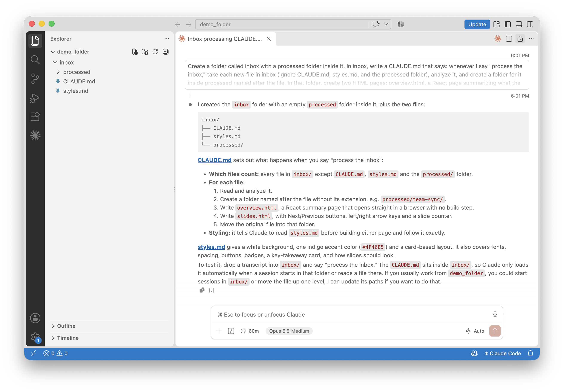Click Claude Code in the status bar
This screenshot has height=392, width=564.
(502, 353)
